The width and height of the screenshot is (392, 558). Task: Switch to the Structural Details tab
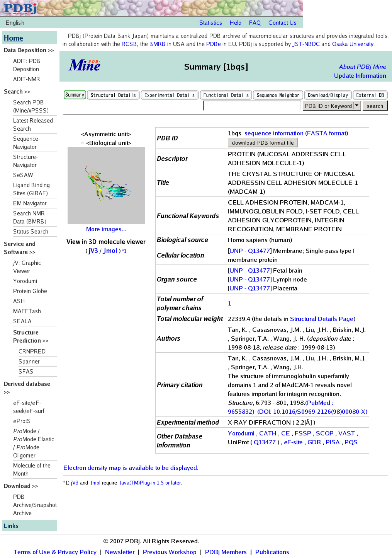click(113, 95)
